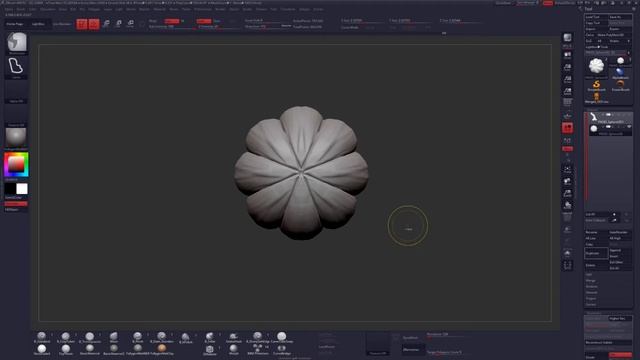The height and width of the screenshot is (360, 640).
Task: Select the white color swatch
Action: [22, 189]
